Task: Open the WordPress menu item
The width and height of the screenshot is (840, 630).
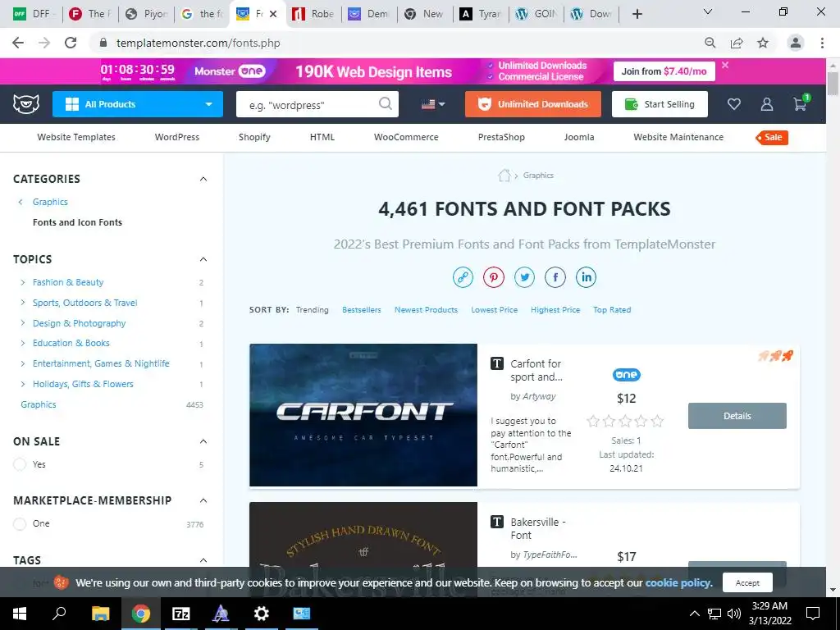Action: (177, 137)
